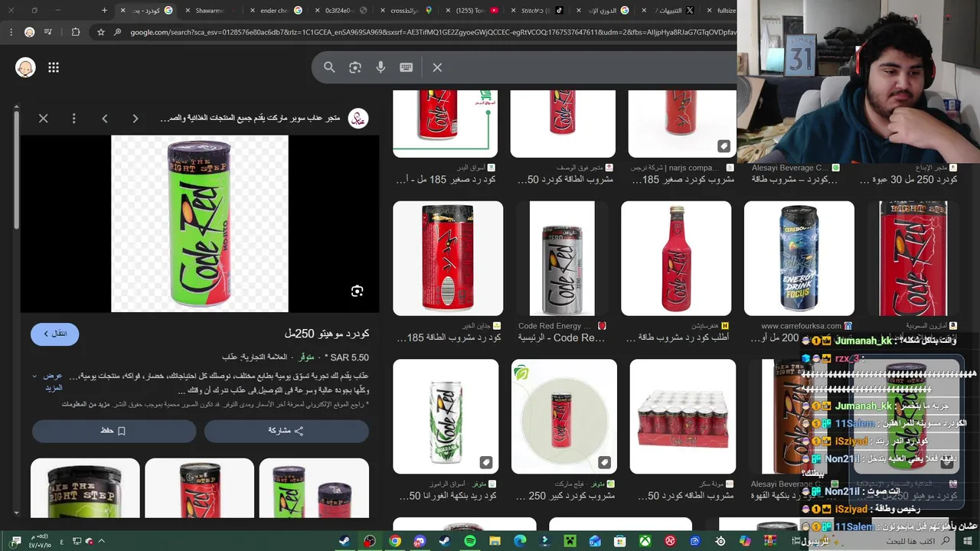Open the Code Red can on green circle image
The image size is (980, 551).
coord(564,417)
